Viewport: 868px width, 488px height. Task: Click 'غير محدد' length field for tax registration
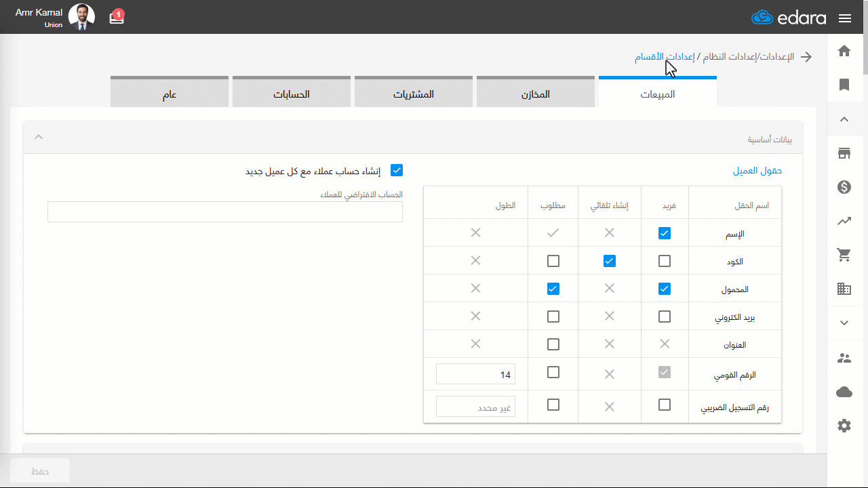tap(475, 406)
